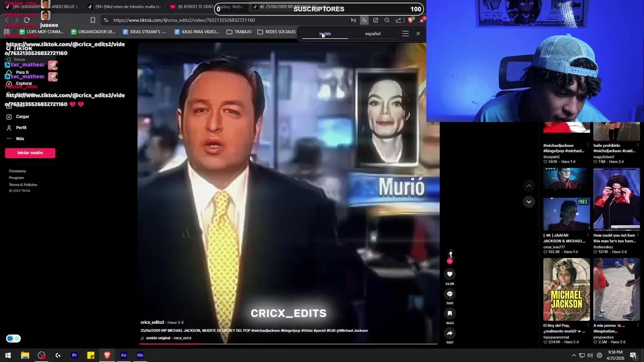Open comments via speech bubble icon
Viewport: 644px width, 362px height.
tap(450, 294)
